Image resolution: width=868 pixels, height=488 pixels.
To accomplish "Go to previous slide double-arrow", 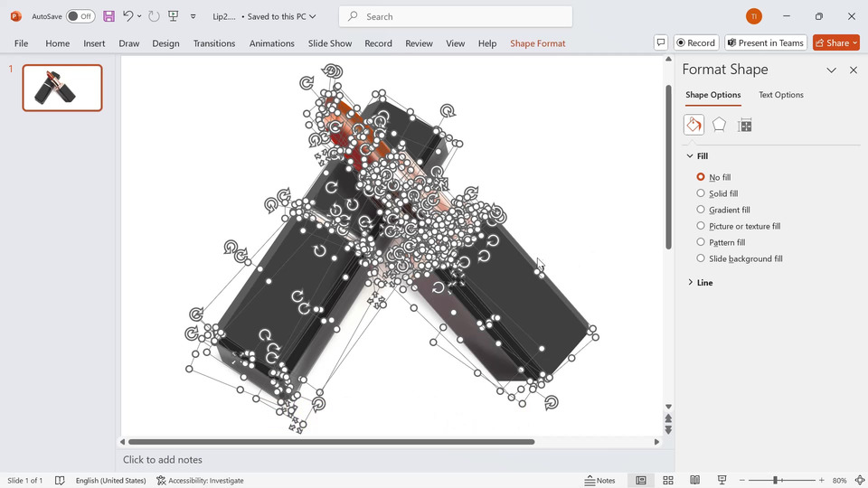I will tap(668, 418).
